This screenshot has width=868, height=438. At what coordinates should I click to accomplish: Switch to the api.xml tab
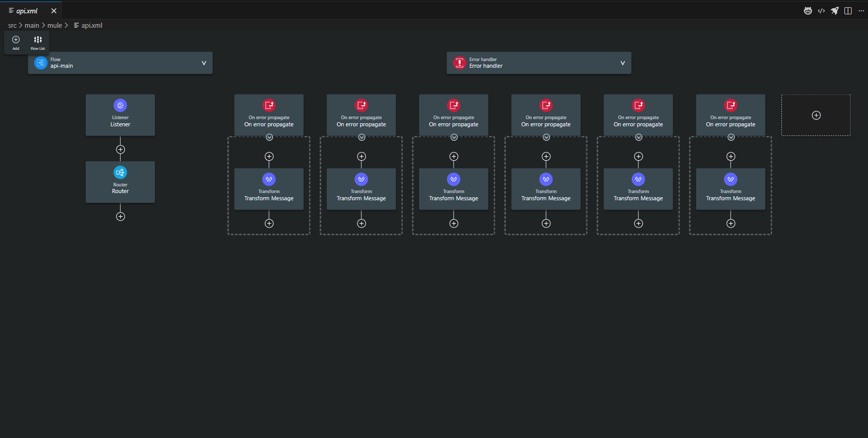27,11
